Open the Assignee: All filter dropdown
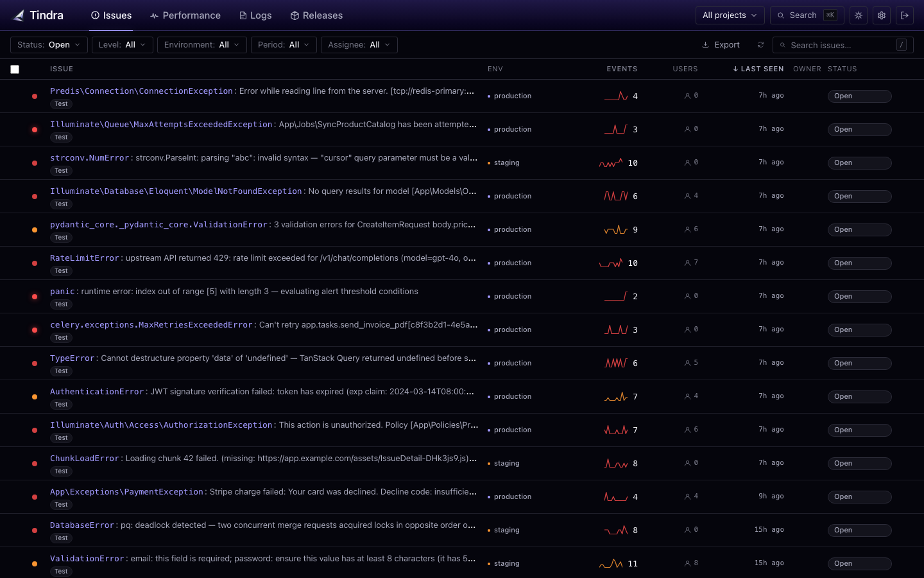Viewport: 924px width, 578px height. pyautogui.click(x=359, y=45)
